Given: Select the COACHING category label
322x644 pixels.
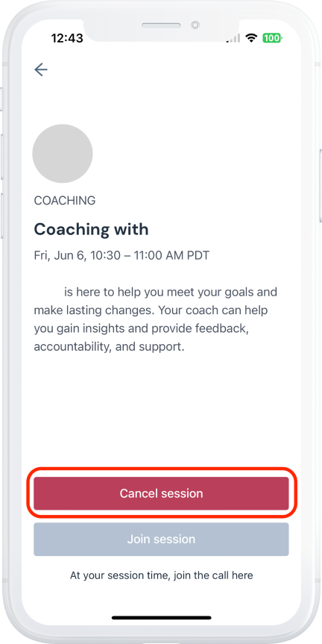Looking at the screenshot, I should click(x=65, y=201).
